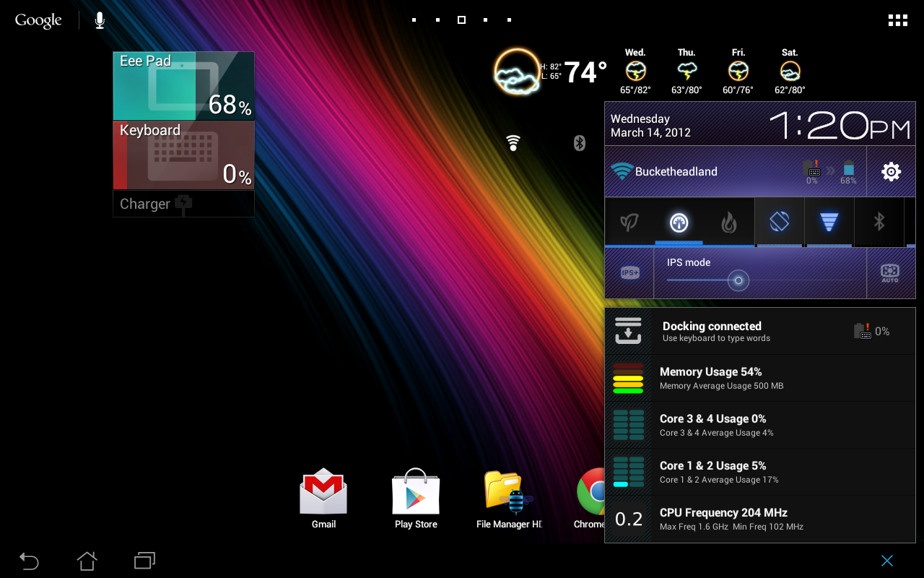The height and width of the screenshot is (578, 924).
Task: Tap the recent apps navigation icon
Action: click(x=144, y=561)
